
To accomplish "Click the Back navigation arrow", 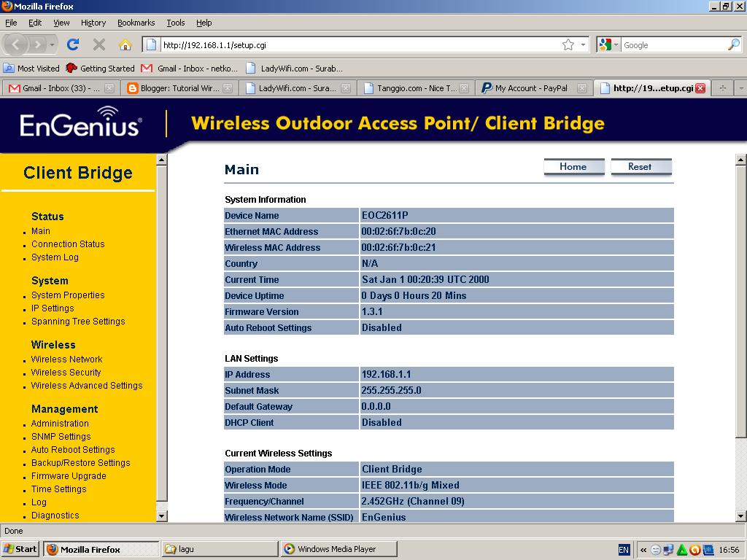I will pyautogui.click(x=16, y=44).
